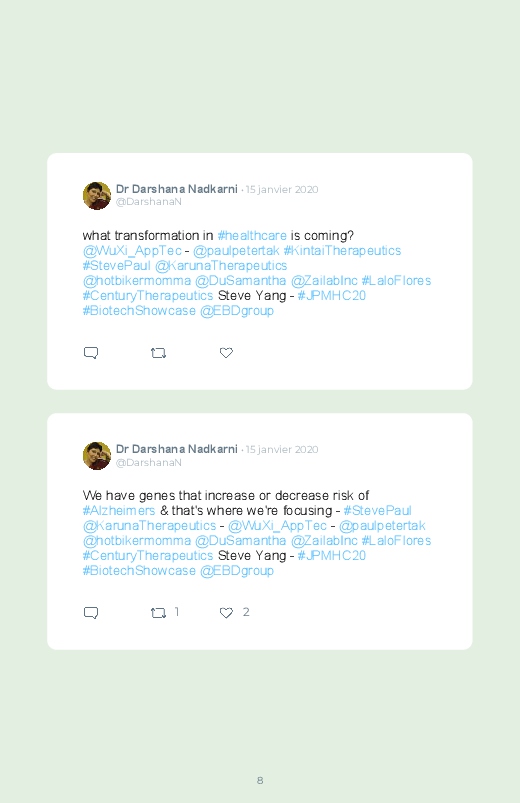This screenshot has width=520, height=803.
Task: Retweet the Alzheimers genes tweet
Action: 158,612
